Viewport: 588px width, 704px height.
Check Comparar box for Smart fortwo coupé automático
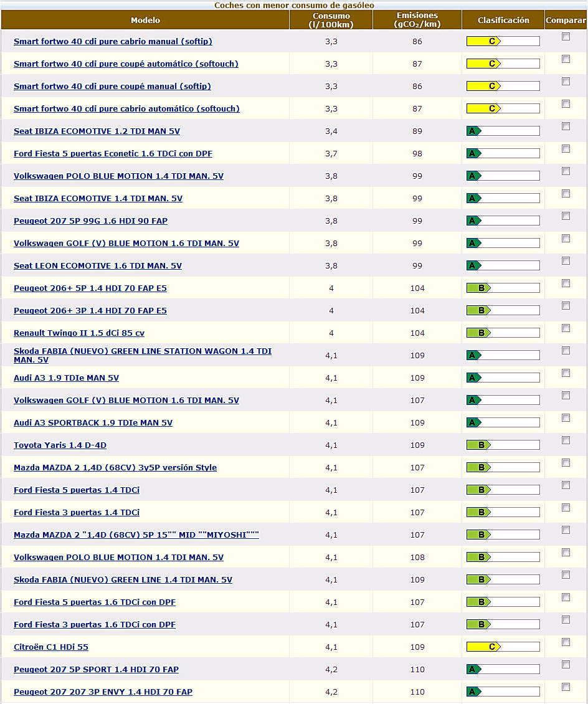(x=566, y=59)
